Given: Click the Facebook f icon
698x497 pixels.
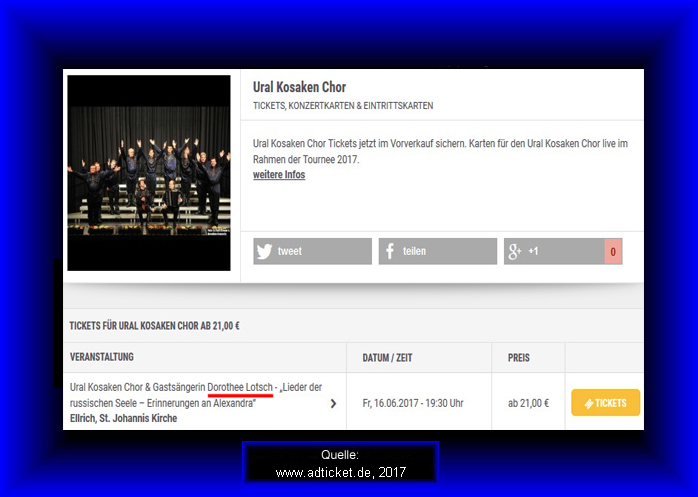Looking at the screenshot, I should (390, 251).
